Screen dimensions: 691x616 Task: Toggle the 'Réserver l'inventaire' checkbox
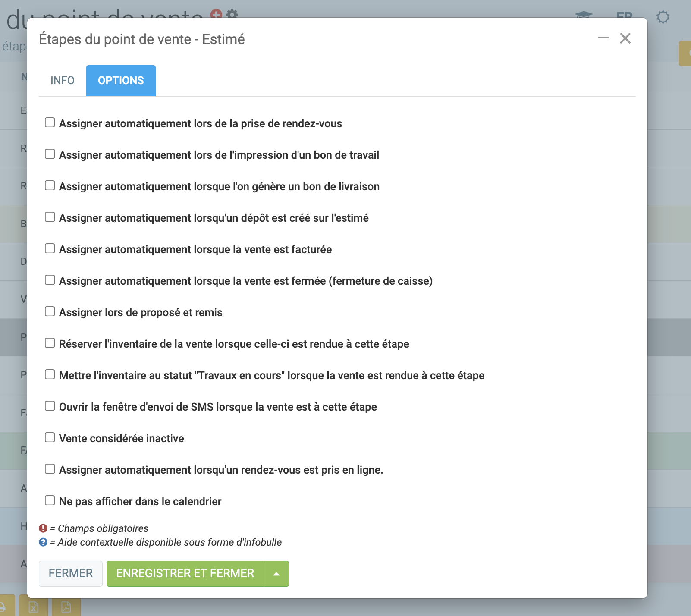[50, 343]
